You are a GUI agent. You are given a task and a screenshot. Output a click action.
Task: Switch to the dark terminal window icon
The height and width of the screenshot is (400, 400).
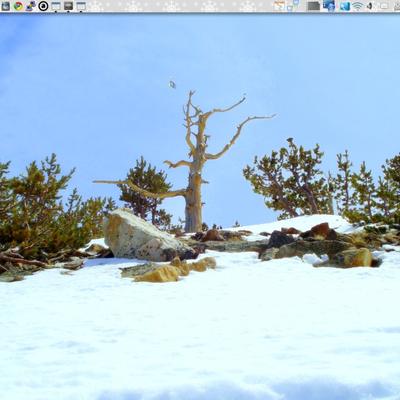68,6
